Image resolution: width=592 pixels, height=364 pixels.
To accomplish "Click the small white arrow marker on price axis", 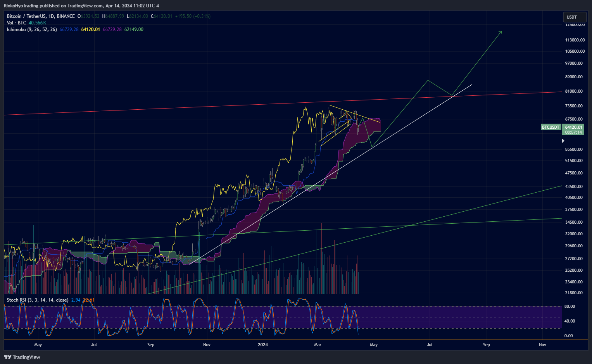I will point(563,141).
